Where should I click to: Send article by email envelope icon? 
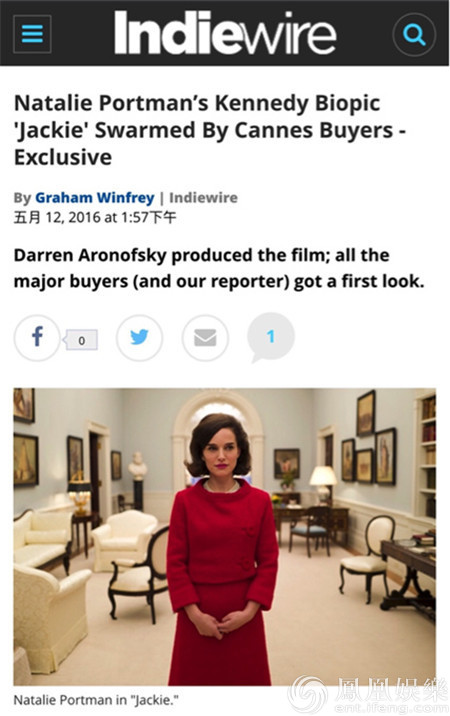tap(205, 337)
